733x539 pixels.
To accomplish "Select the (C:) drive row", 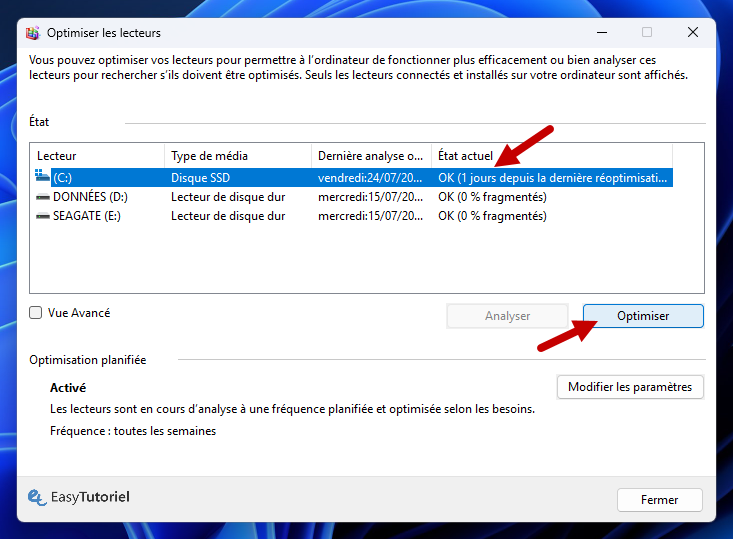I will tap(353, 178).
